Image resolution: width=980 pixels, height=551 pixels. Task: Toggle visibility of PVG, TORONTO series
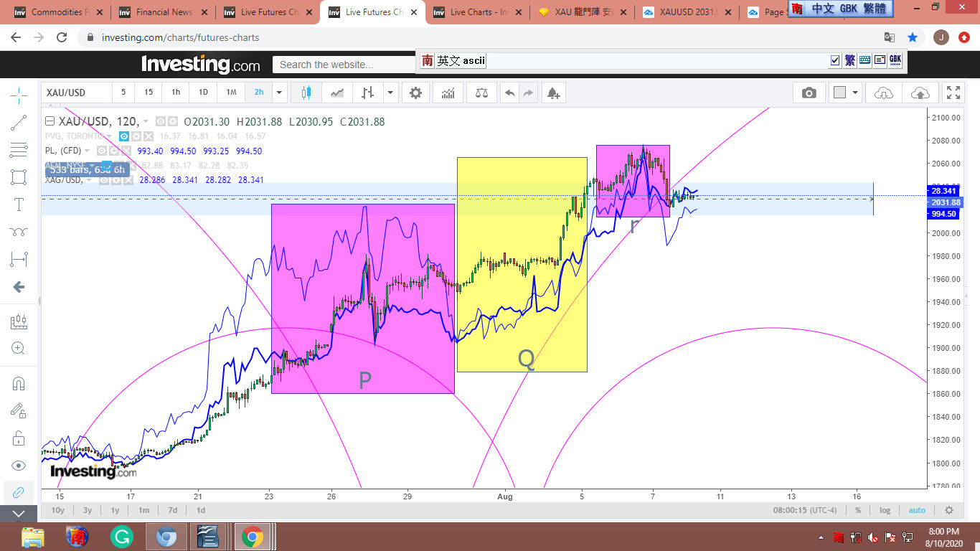click(124, 136)
